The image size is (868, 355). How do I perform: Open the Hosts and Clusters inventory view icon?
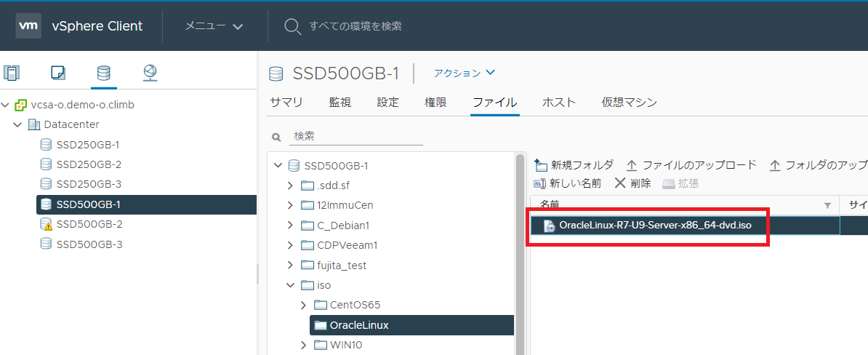[11, 73]
